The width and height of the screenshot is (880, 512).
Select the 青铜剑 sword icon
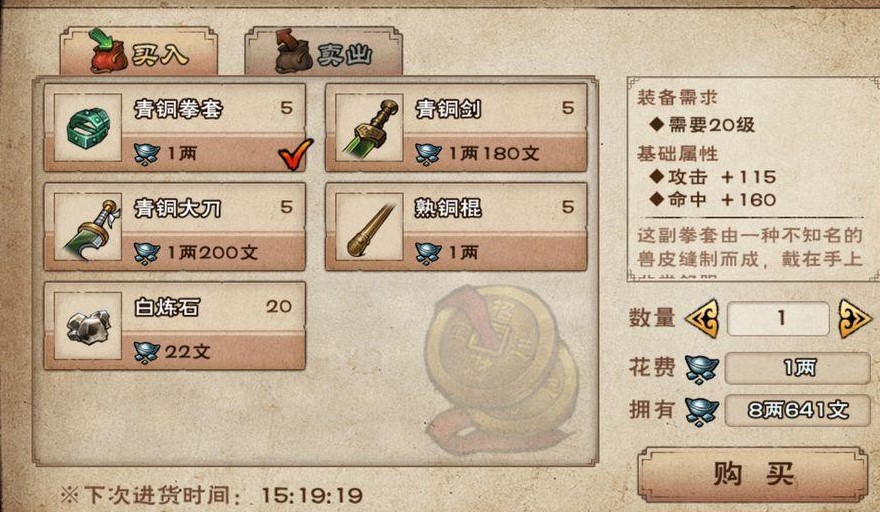click(x=369, y=127)
